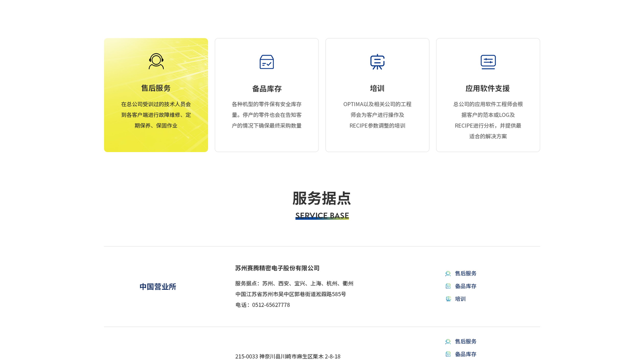Select the 备品库存 icon in the sidebar list
644x362 pixels.
[448, 286]
